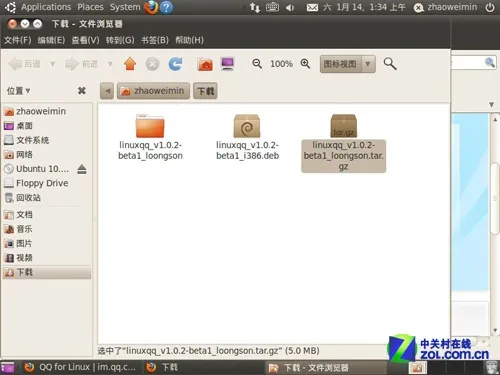This screenshot has height=375, width=500.
Task: Close the sidebar pane with X
Action: tap(82, 90)
